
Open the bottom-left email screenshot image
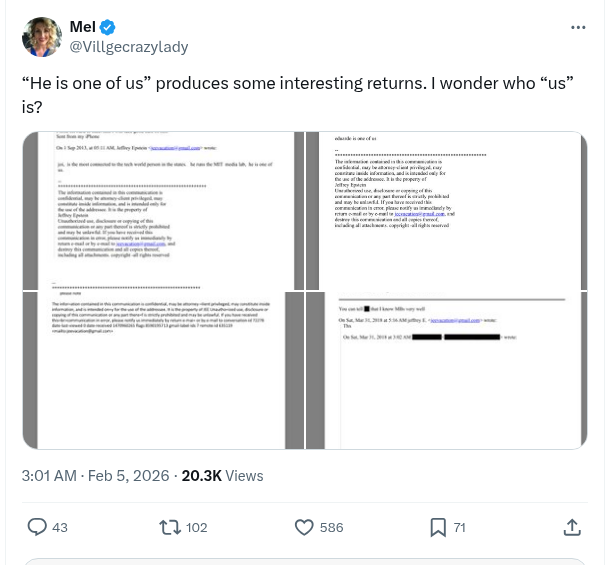[x=163, y=370]
